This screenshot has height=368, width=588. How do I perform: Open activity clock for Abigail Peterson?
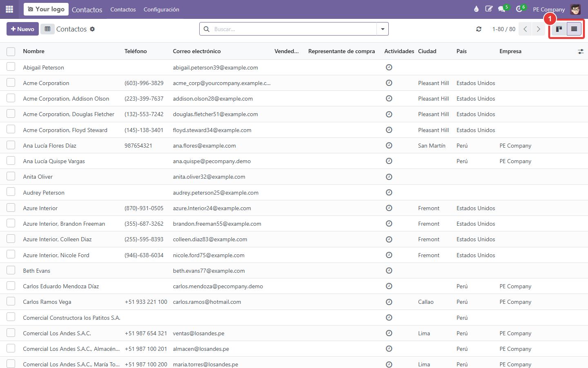coord(389,67)
